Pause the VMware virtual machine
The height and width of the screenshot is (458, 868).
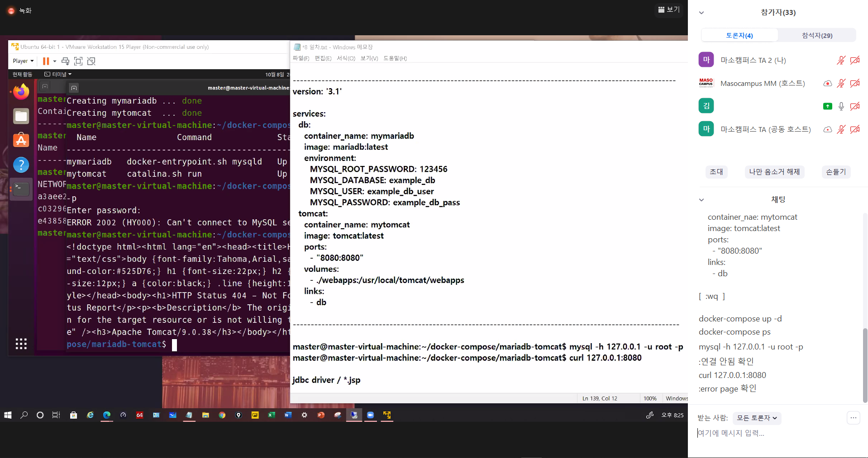point(46,61)
